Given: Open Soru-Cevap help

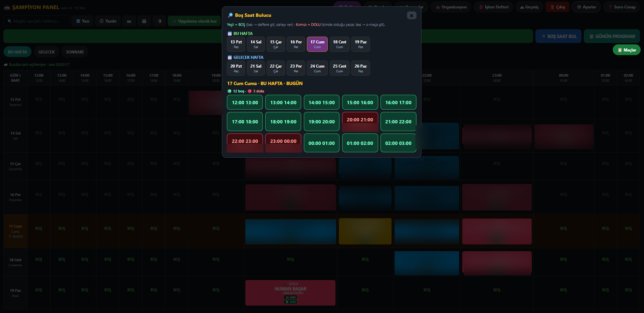Looking at the screenshot, I should click(622, 7).
